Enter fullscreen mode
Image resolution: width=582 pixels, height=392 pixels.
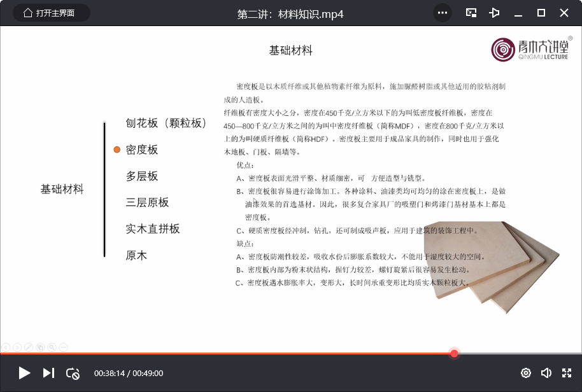[x=566, y=373]
